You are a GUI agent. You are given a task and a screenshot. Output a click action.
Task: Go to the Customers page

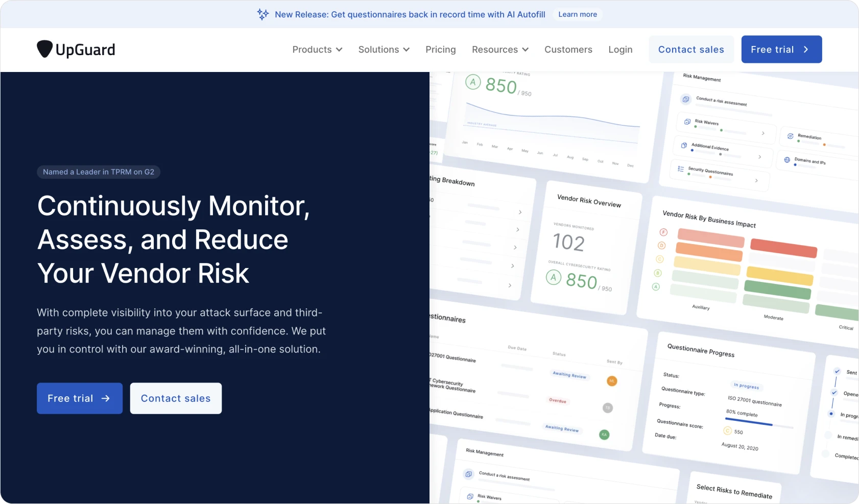(568, 50)
